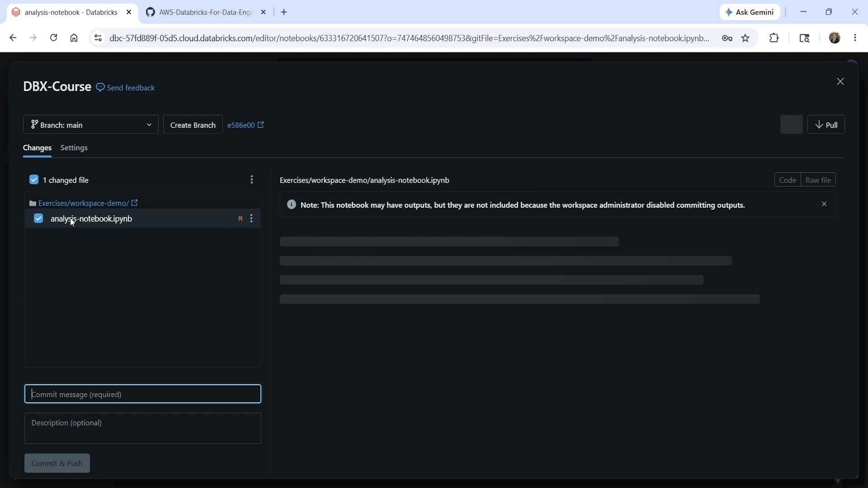
Task: Select the analysis-notebook.ipynb file row
Action: click(x=143, y=219)
